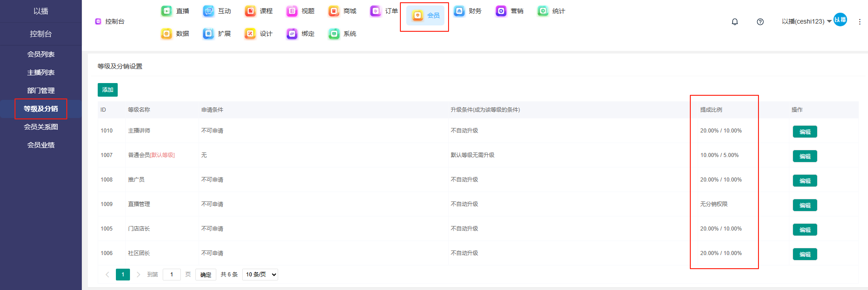Open the 财务 finance icon
This screenshot has height=290, width=868.
click(x=459, y=11)
